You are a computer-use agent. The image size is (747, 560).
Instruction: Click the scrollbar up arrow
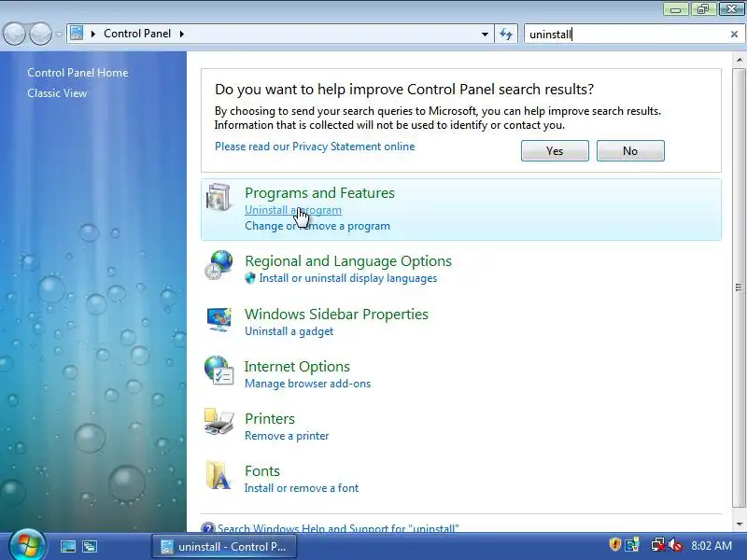[739, 60]
